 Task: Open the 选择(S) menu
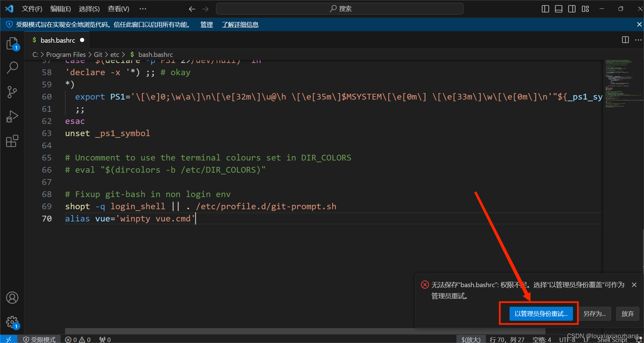89,9
